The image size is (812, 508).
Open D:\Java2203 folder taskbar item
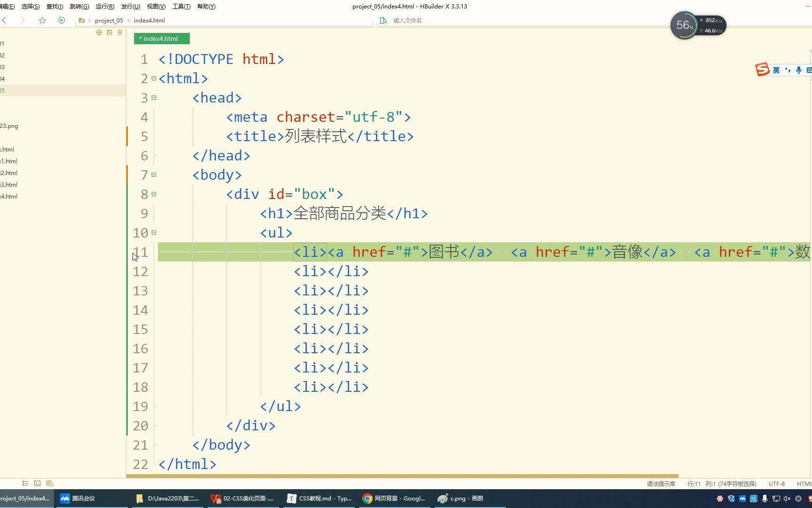pyautogui.click(x=167, y=499)
